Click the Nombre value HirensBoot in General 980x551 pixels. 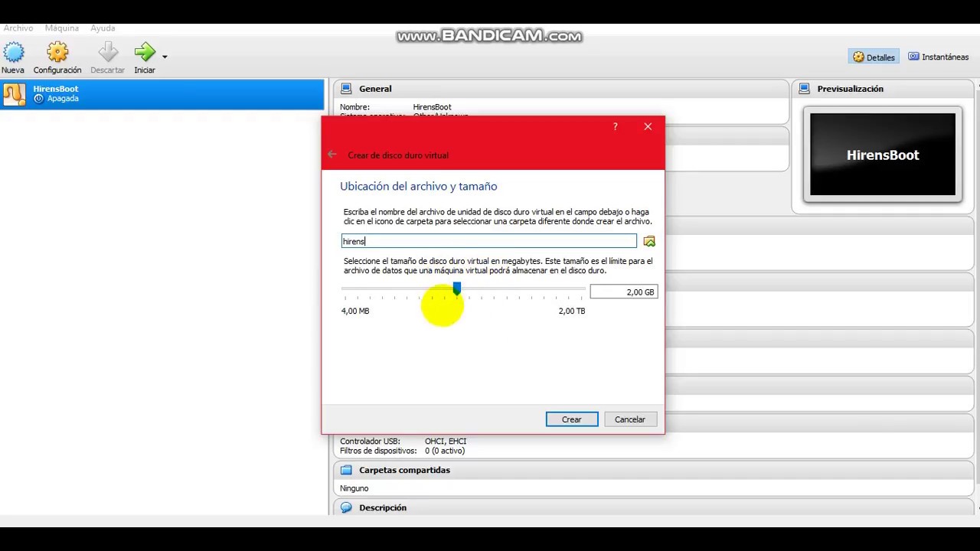[432, 107]
